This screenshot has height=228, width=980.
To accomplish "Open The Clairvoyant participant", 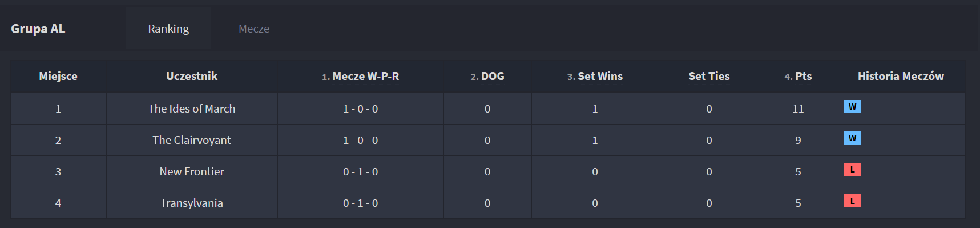I will [192, 140].
